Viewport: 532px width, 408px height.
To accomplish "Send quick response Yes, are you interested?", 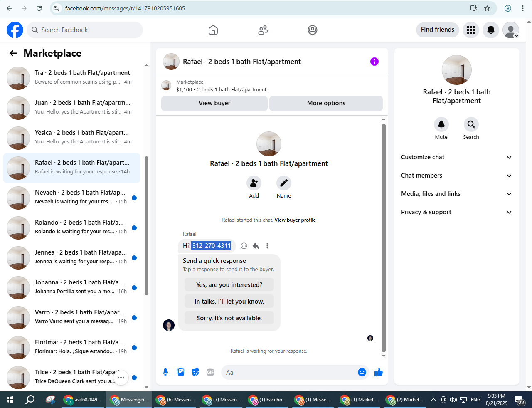I will [229, 285].
